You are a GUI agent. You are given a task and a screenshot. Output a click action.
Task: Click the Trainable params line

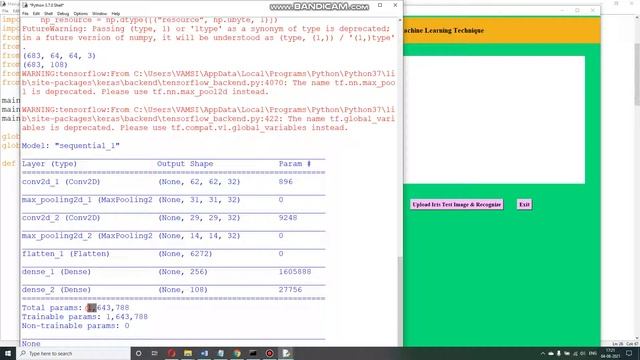point(85,316)
